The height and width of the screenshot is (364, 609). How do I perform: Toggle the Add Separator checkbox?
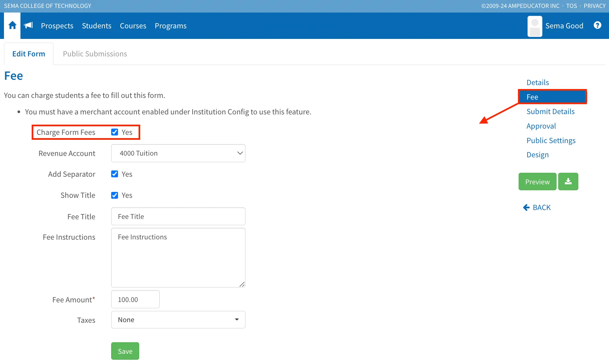pyautogui.click(x=114, y=174)
